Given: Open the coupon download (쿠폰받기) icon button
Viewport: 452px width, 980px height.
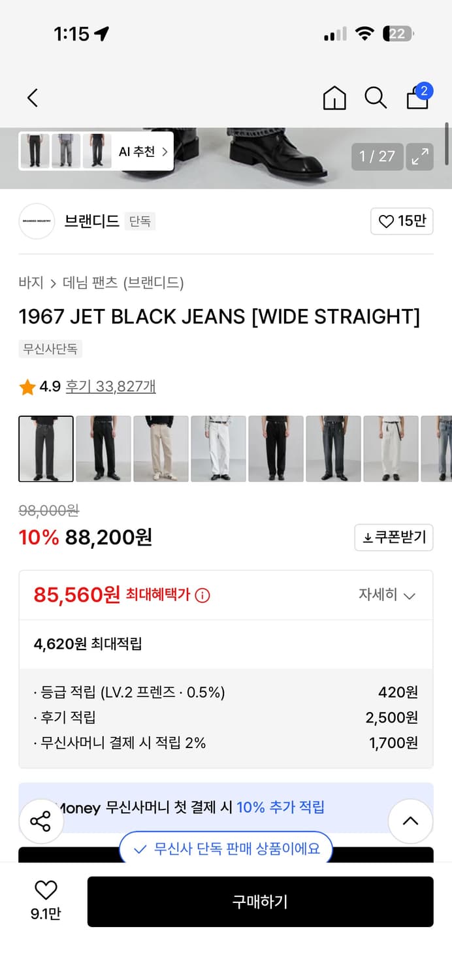Looking at the screenshot, I should pos(393,537).
